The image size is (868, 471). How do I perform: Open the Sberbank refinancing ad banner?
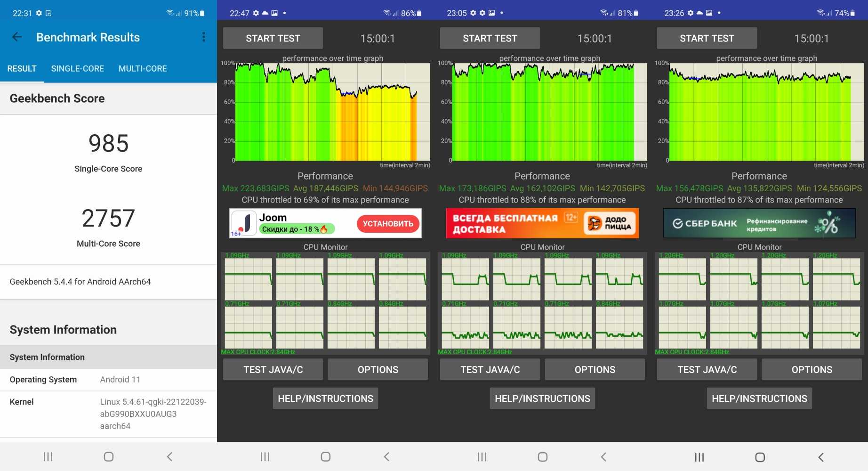(x=759, y=223)
